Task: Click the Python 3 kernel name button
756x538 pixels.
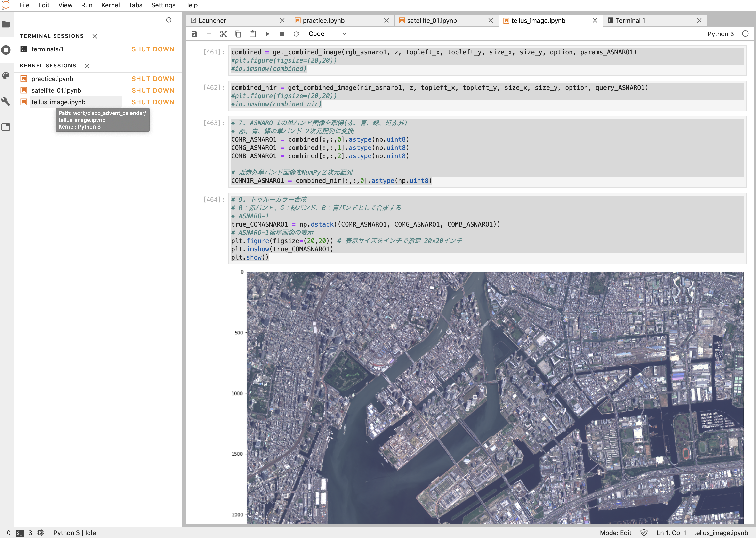Action: (x=721, y=34)
